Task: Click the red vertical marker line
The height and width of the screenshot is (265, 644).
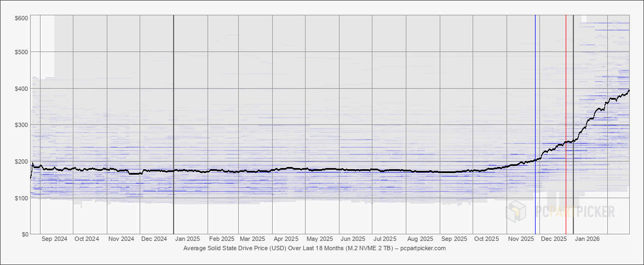Action: pos(566,124)
